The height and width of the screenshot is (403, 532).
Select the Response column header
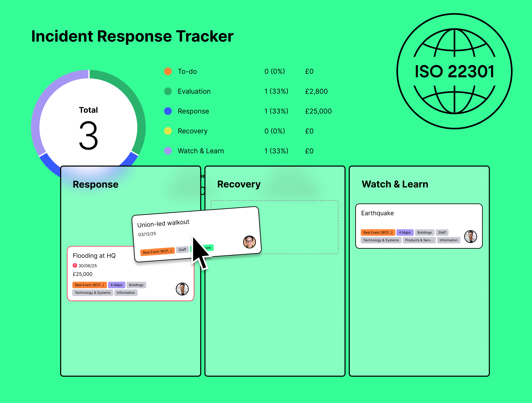(x=95, y=184)
